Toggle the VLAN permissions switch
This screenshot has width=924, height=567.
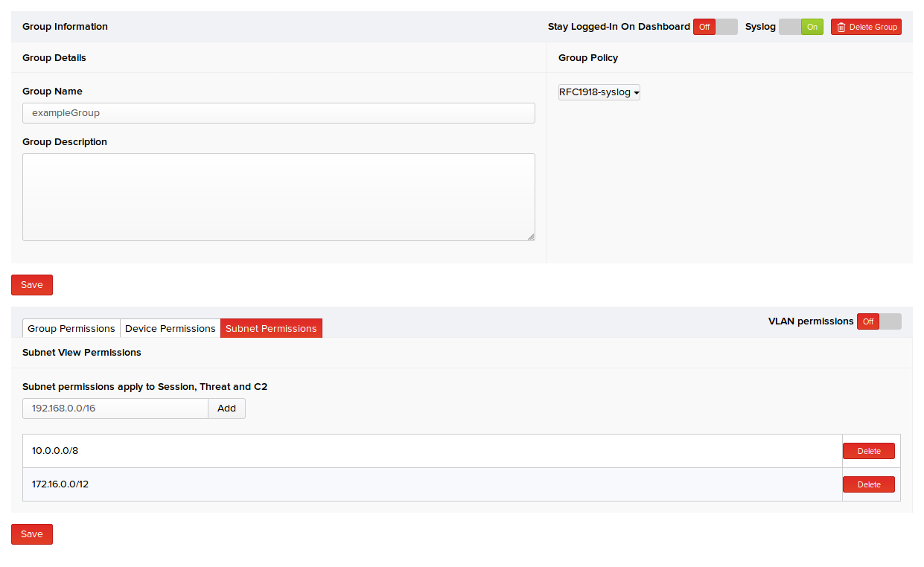(x=879, y=321)
